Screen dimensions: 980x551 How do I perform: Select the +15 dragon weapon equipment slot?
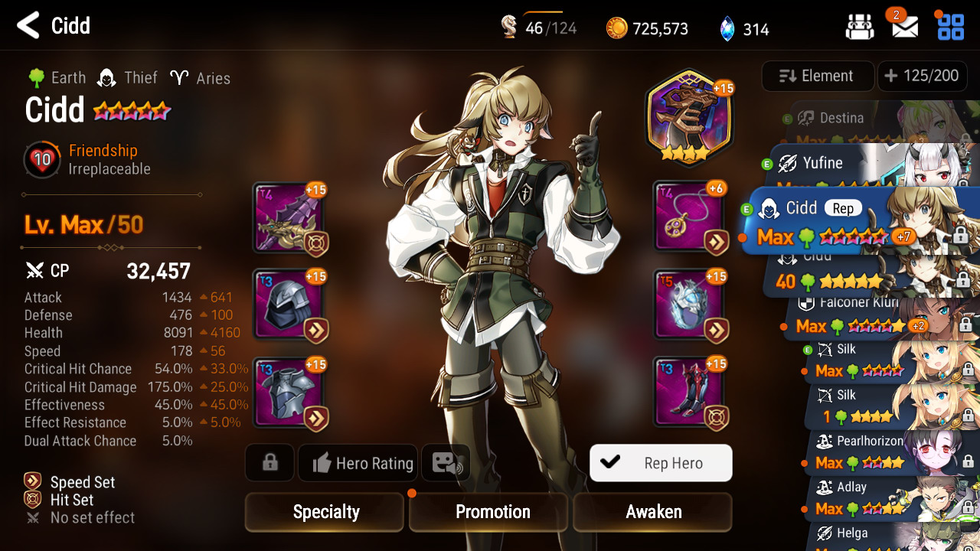(x=289, y=217)
